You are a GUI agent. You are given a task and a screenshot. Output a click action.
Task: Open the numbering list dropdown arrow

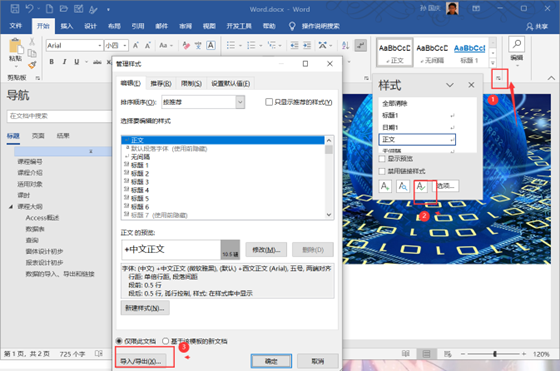coord(261,45)
